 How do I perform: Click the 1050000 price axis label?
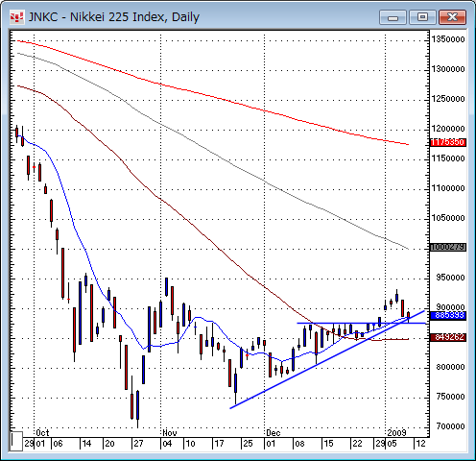pos(448,218)
